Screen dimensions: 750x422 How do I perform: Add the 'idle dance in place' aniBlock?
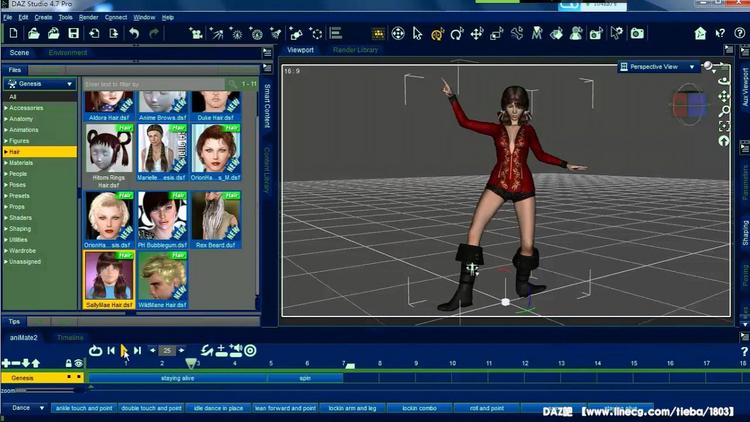218,408
